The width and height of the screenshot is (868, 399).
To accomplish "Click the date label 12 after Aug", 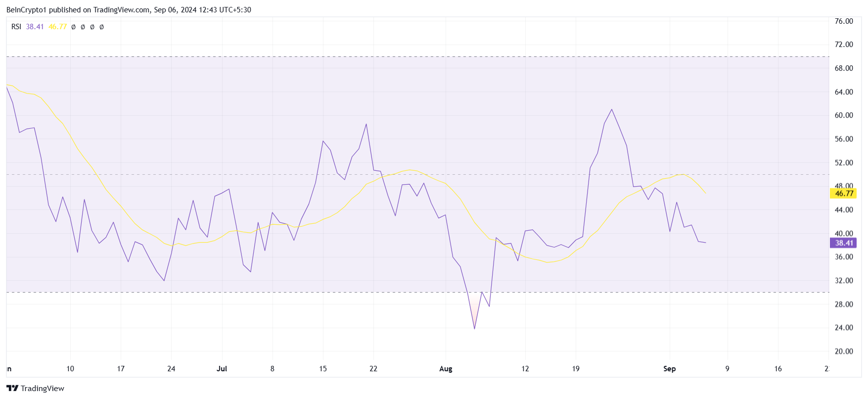I will click(525, 368).
